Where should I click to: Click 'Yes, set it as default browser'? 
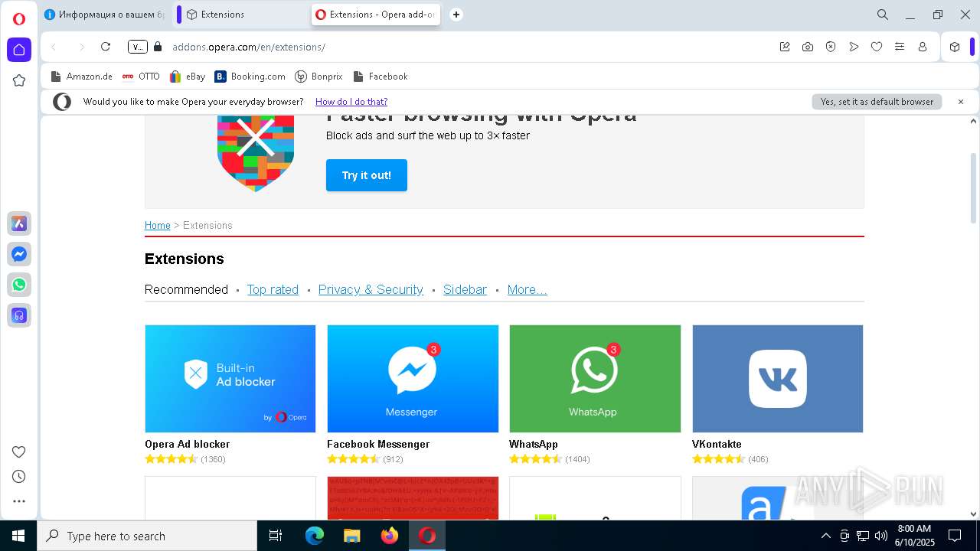[x=877, y=102]
